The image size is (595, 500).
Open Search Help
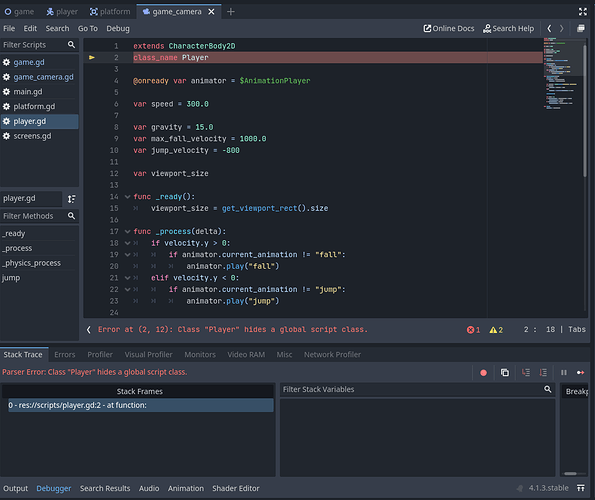coord(508,28)
